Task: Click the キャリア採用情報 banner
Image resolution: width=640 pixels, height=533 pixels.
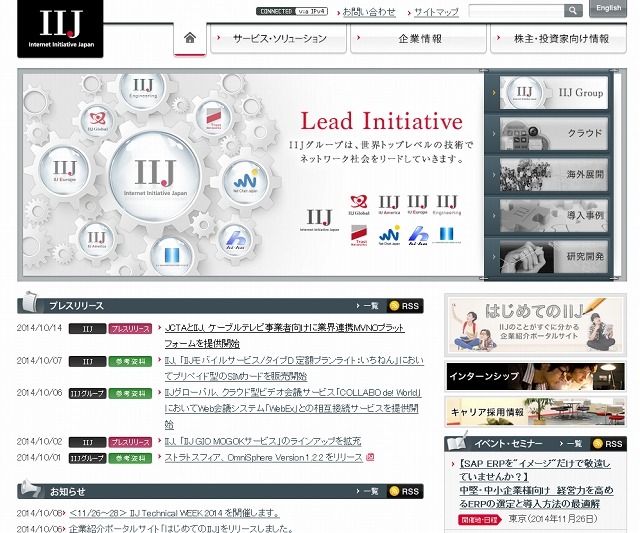Action: [535, 412]
